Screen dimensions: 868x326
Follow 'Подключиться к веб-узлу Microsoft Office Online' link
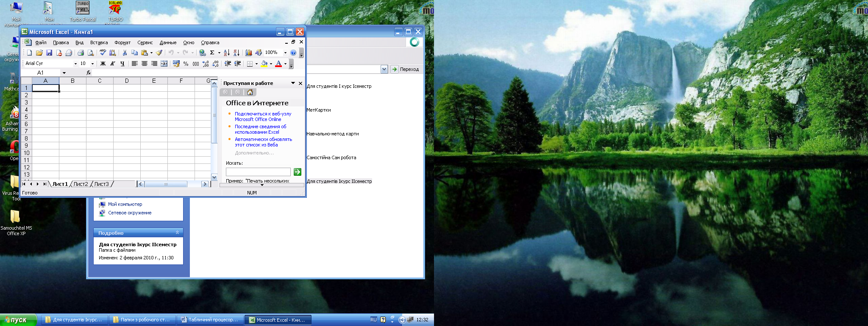tap(263, 117)
